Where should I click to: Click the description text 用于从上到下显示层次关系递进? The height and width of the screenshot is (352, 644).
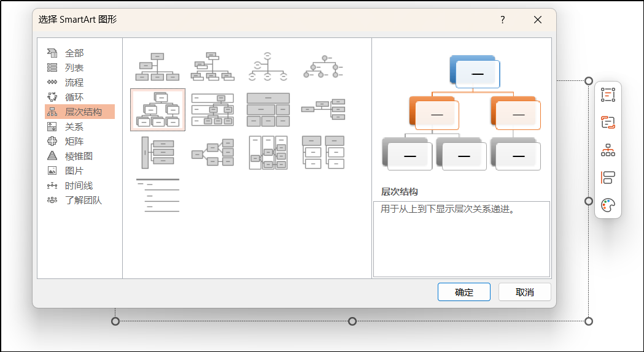[x=448, y=210]
